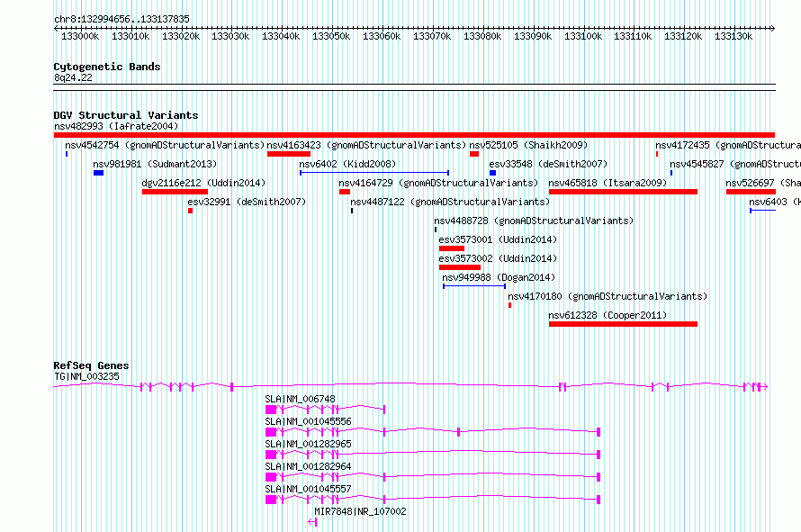Viewport: 801px width, 532px height.
Task: Click the 133000k ruler tick label
Action: (x=80, y=36)
